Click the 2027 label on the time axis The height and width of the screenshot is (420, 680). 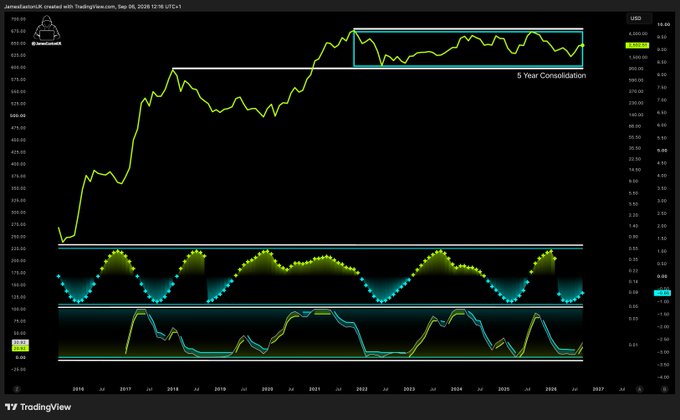point(598,389)
